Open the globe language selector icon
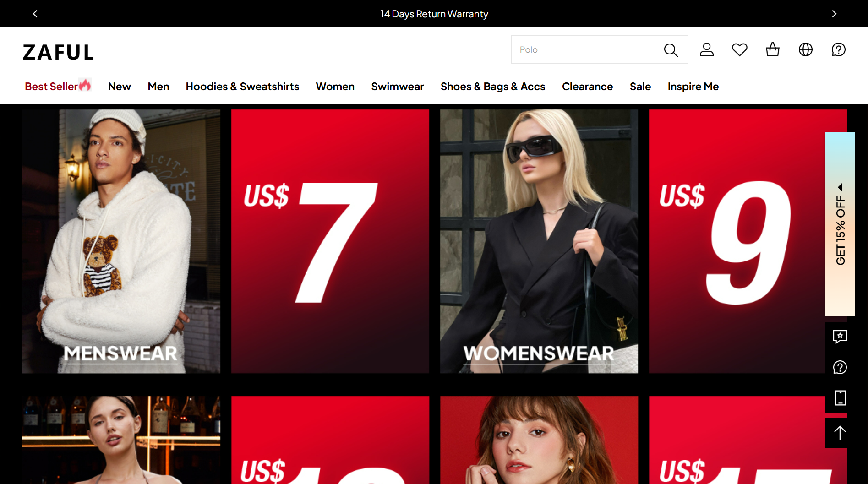Image resolution: width=868 pixels, height=484 pixels. (805, 49)
